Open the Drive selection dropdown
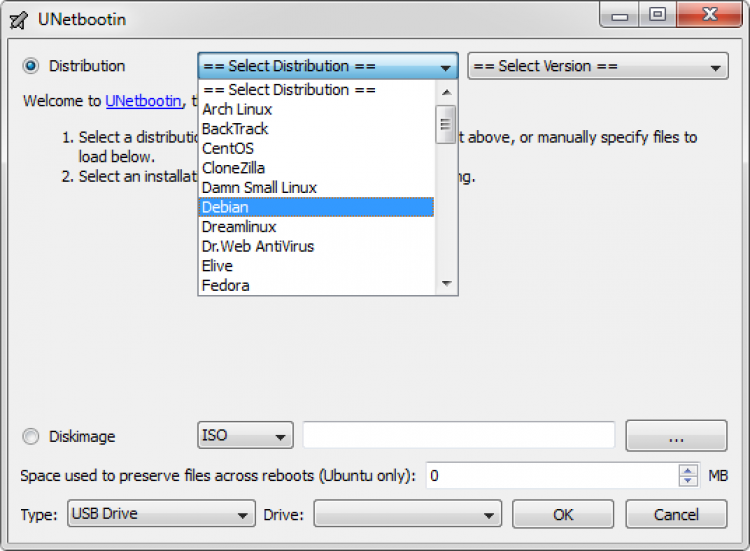Viewport: 750px width, 551px height. tap(408, 514)
